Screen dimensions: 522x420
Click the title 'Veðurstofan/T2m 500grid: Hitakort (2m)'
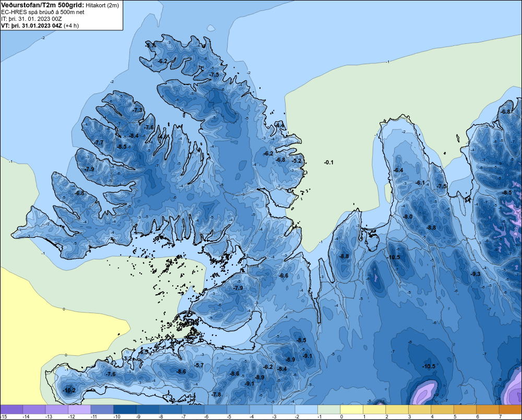[x=60, y=5]
